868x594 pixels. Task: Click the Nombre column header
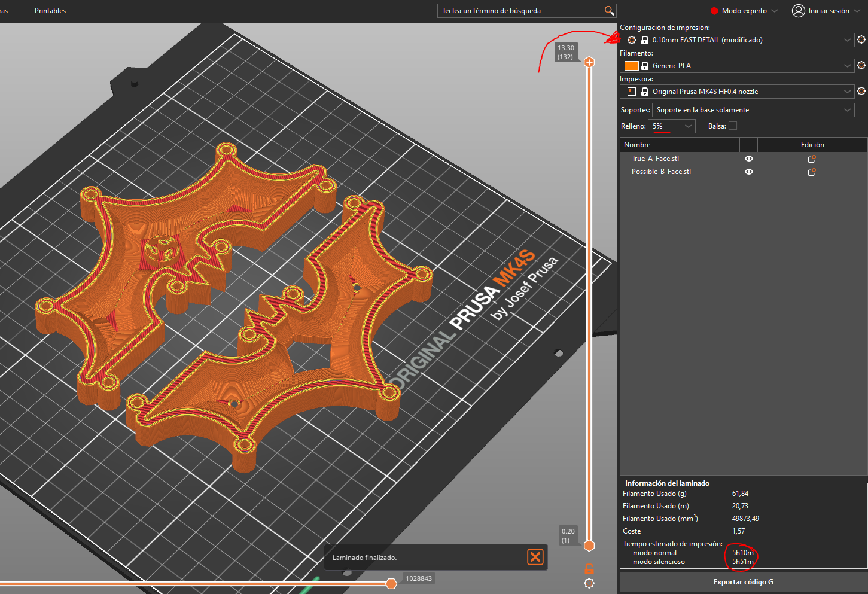tap(680, 145)
